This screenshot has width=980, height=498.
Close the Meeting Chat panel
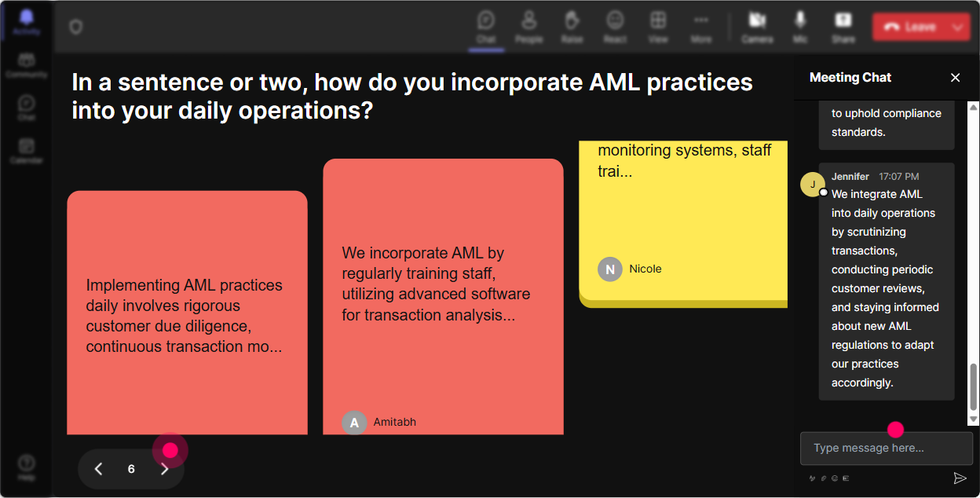(956, 77)
